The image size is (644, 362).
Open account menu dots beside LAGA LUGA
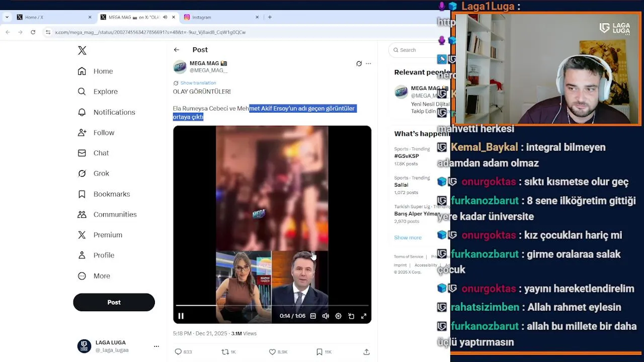click(x=156, y=346)
